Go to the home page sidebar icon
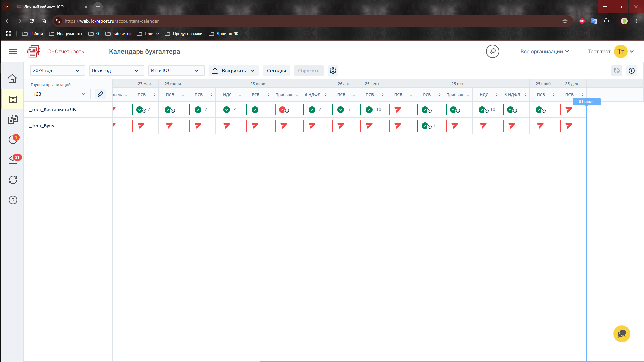This screenshot has height=362, width=644. point(13,79)
